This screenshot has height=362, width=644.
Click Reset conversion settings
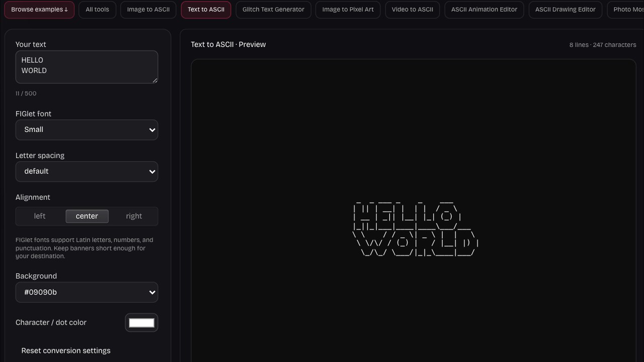66,350
